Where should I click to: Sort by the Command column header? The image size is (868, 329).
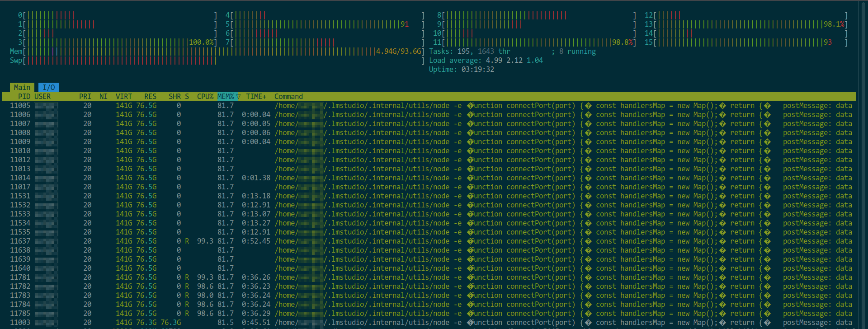pos(288,96)
